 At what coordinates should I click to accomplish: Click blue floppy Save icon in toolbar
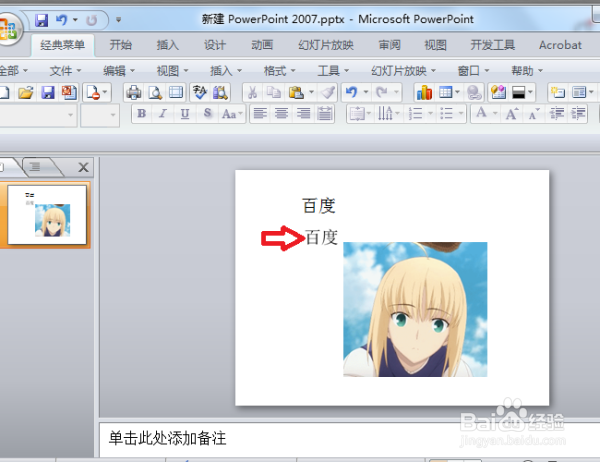47,93
